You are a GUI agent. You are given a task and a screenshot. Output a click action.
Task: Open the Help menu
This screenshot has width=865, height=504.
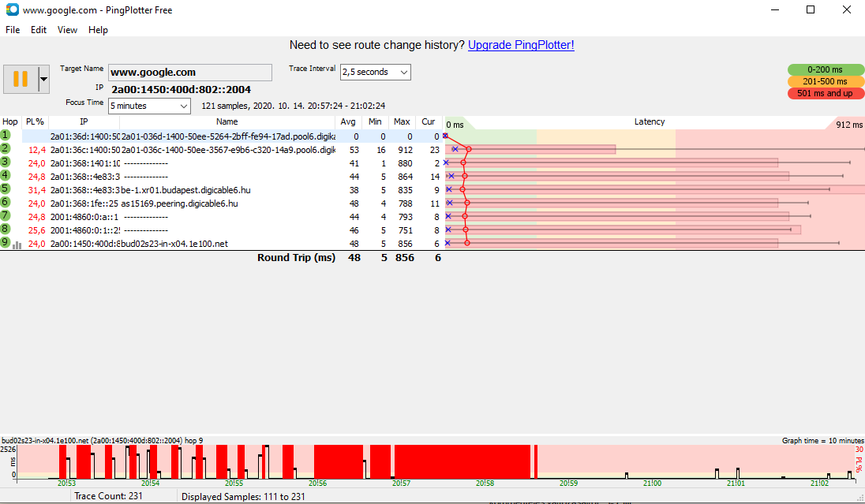click(x=98, y=30)
